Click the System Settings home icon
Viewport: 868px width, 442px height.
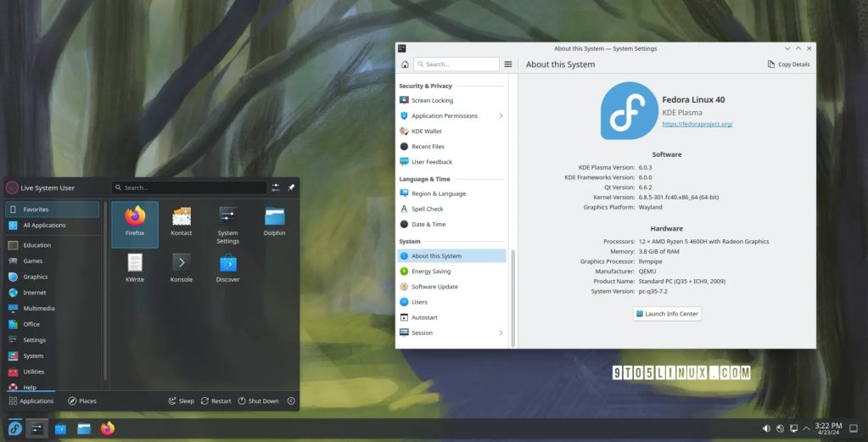pyautogui.click(x=405, y=64)
